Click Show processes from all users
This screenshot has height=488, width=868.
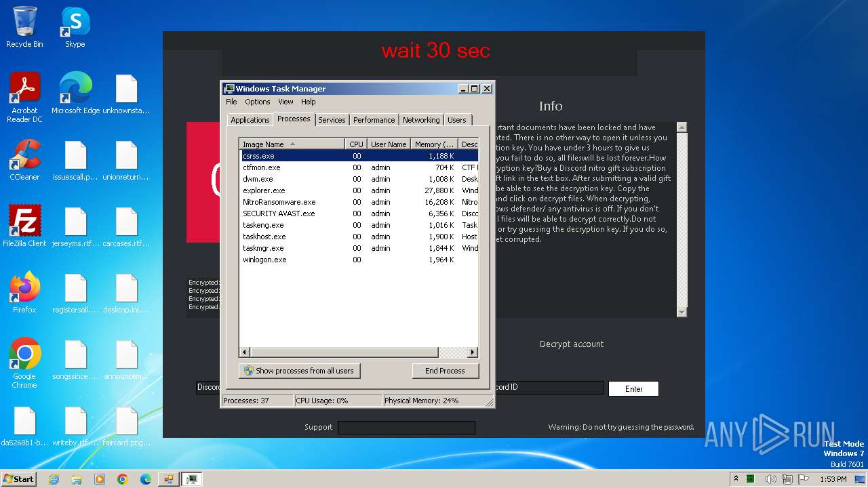pyautogui.click(x=299, y=371)
